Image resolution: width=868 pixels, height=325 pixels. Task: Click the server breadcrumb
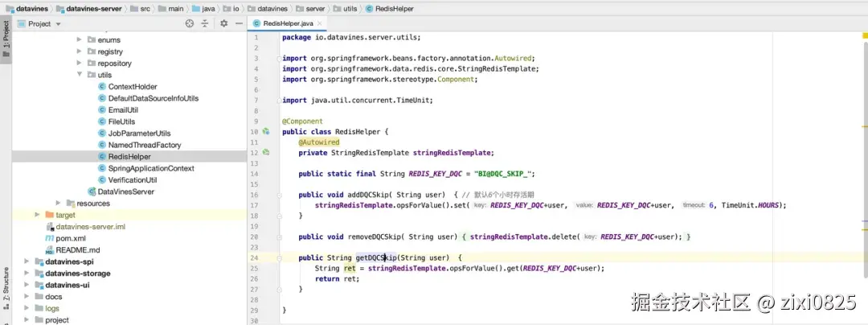(x=310, y=9)
